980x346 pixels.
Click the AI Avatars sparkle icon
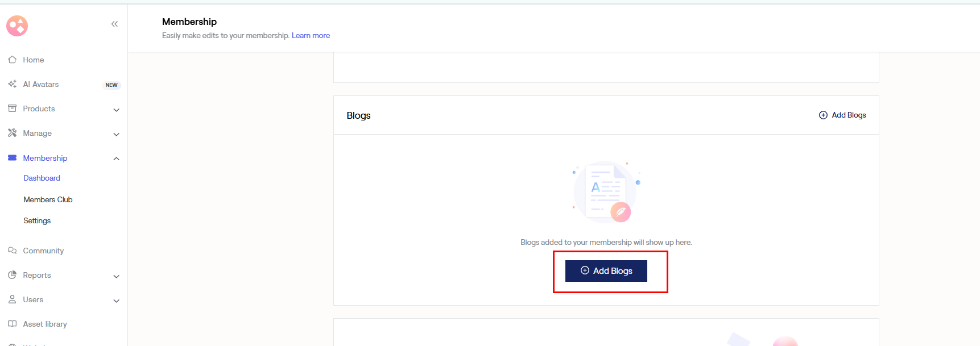point(12,84)
